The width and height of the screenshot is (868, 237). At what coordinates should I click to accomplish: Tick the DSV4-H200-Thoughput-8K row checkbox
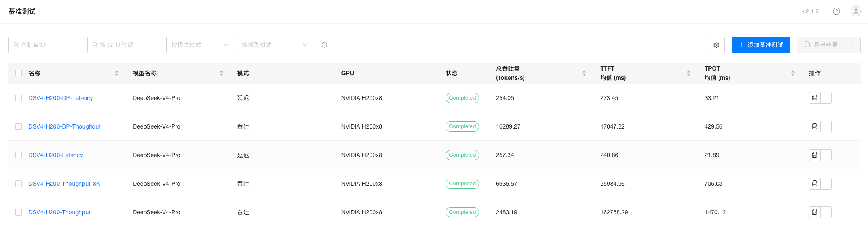tap(18, 184)
